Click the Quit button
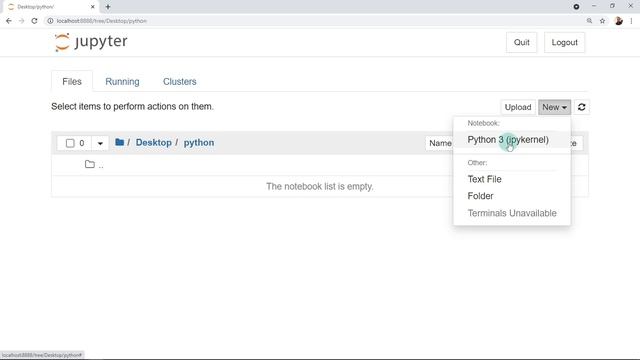This screenshot has height=360, width=640. [521, 42]
